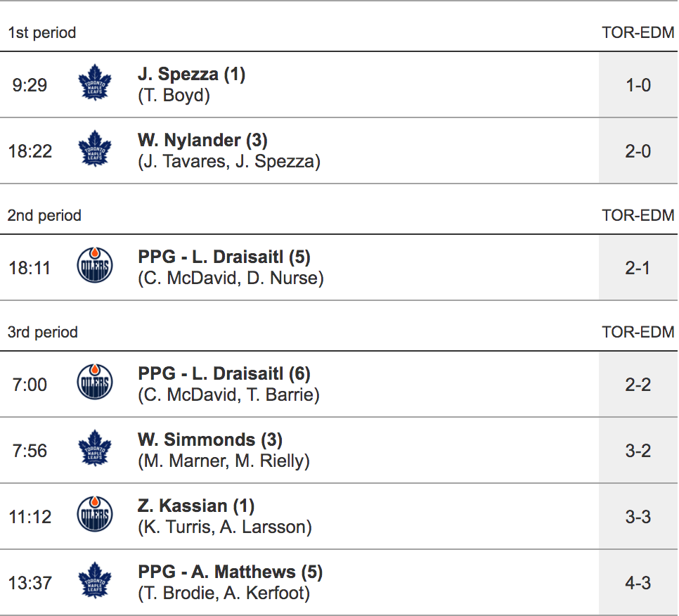Select W. Nylander (3) goal entry

202,141
